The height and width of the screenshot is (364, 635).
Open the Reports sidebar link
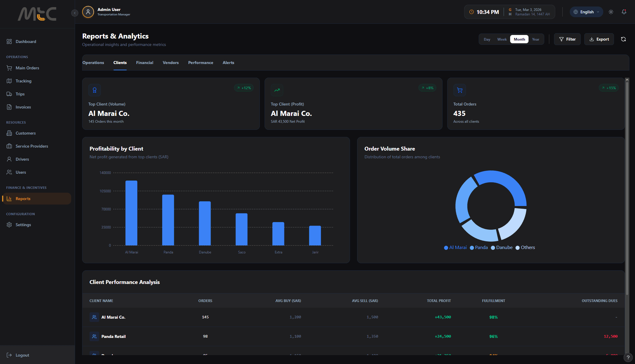point(37,199)
